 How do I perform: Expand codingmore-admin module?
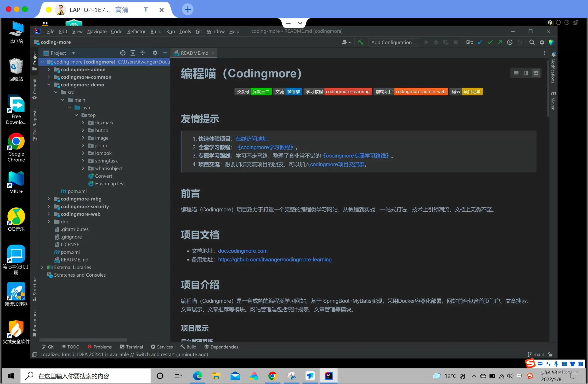pyautogui.click(x=49, y=69)
